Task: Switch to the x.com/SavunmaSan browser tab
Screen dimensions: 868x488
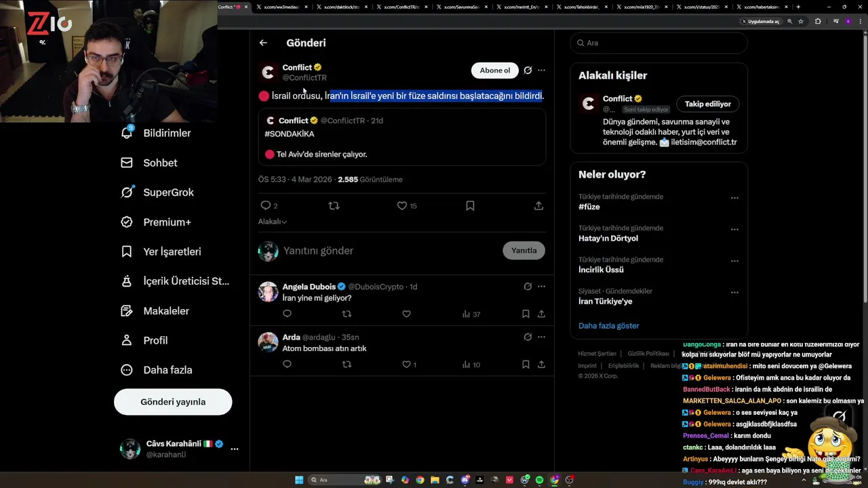Action: [462, 7]
